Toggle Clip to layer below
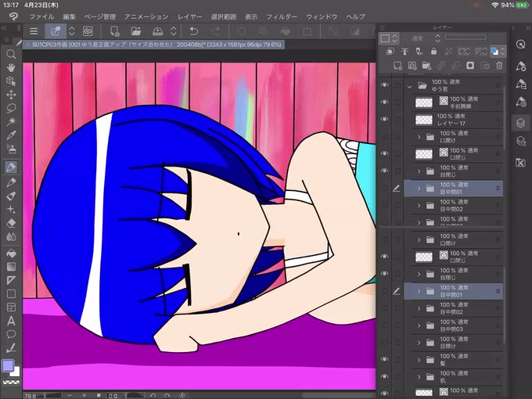 [390, 51]
